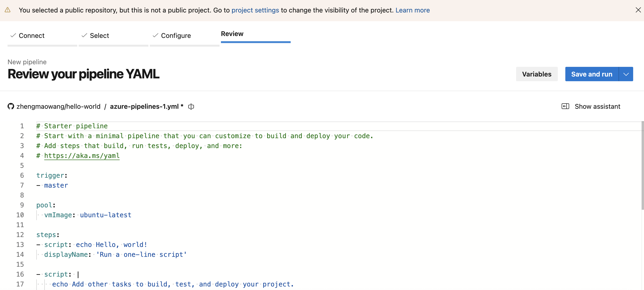
Task: Open the Variables panel
Action: (x=537, y=74)
